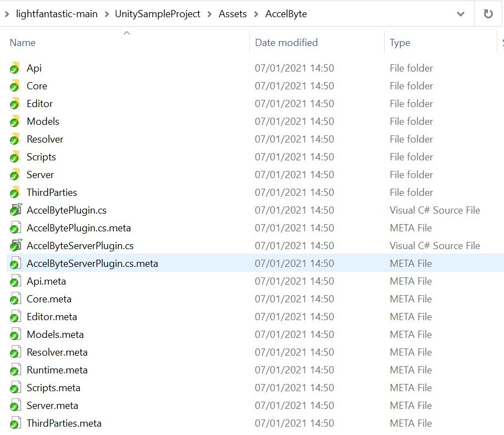
Task: Click the Scripts folder icon
Action: coord(15,157)
